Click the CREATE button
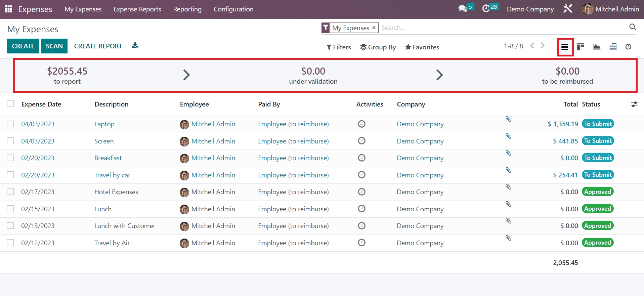 point(23,46)
